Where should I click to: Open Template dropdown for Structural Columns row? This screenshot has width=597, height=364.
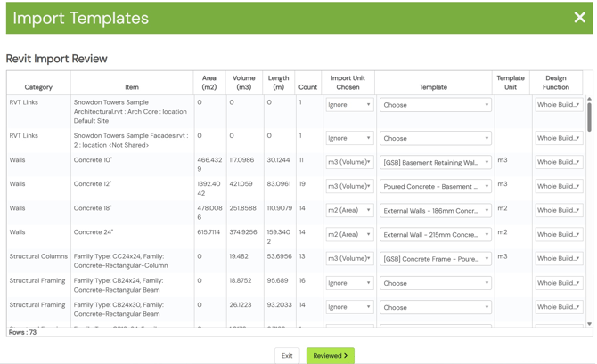coord(435,259)
